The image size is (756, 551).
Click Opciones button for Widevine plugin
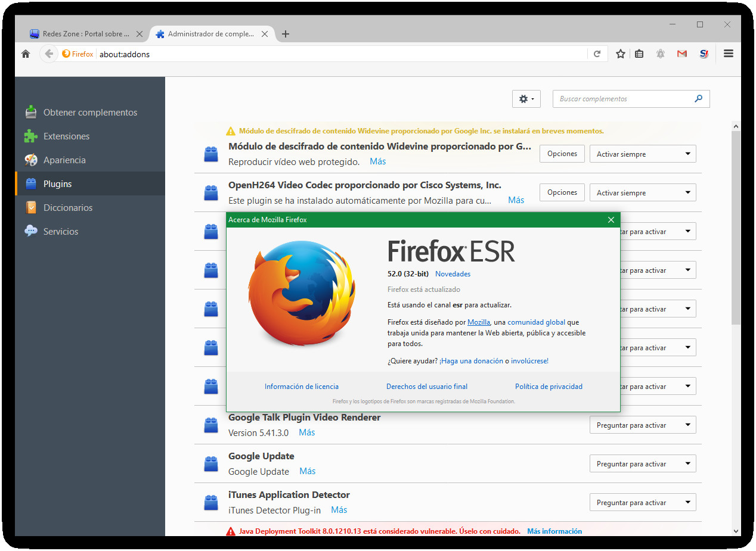(562, 154)
